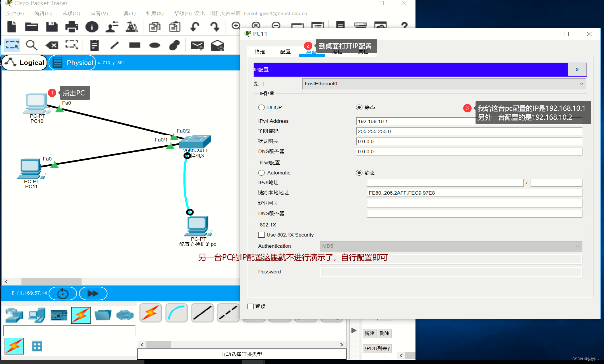The height and width of the screenshot is (364, 604).
Task: Select the Connections lightning category icon
Action: pos(81,315)
